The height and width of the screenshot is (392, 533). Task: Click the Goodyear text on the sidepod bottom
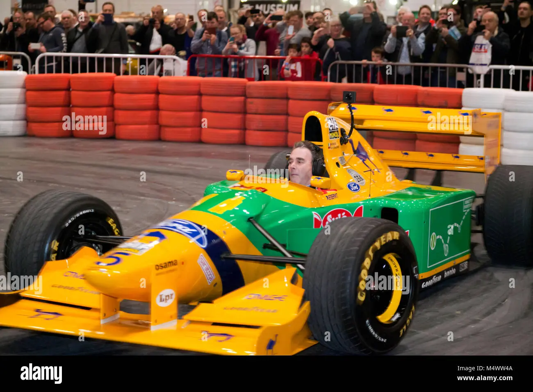[431, 281]
